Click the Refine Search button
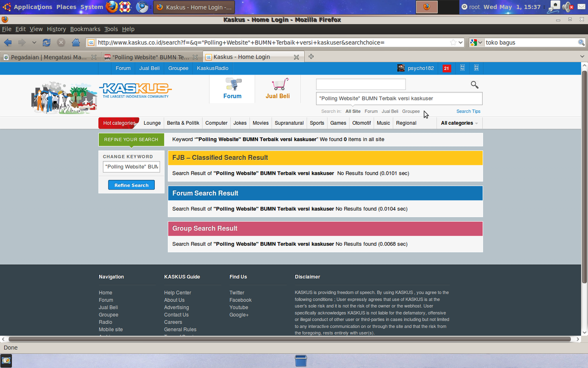The width and height of the screenshot is (588, 368). 131,185
